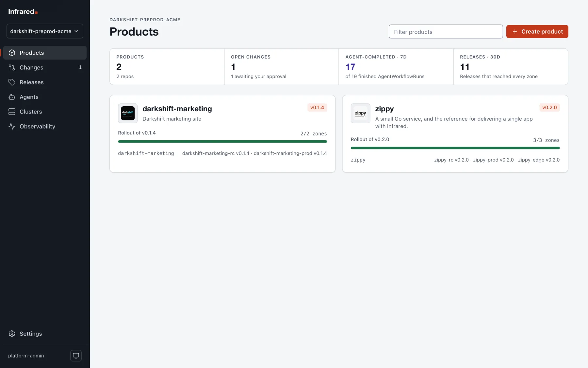Viewport: 588px width, 368px height.
Task: Click the darkshift-marketing rollout progress bar
Action: click(x=222, y=141)
